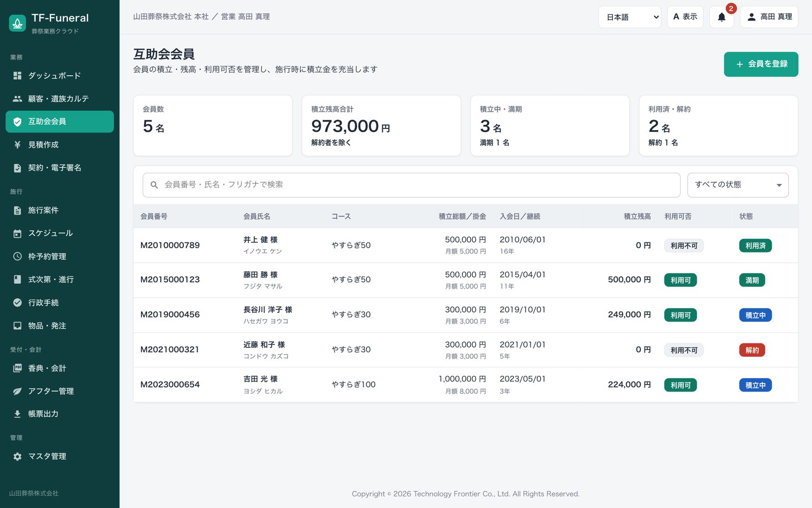812x508 pixels.
Task: Click the 積立残高 column header
Action: click(637, 216)
